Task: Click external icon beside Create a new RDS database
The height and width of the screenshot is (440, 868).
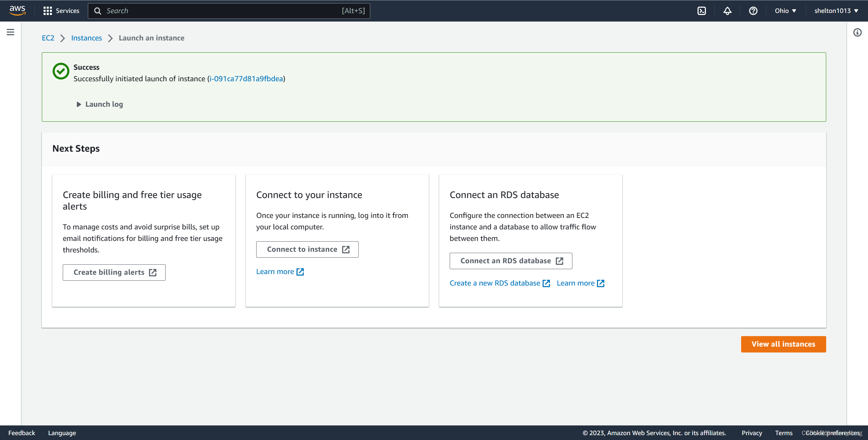Action: (x=546, y=283)
